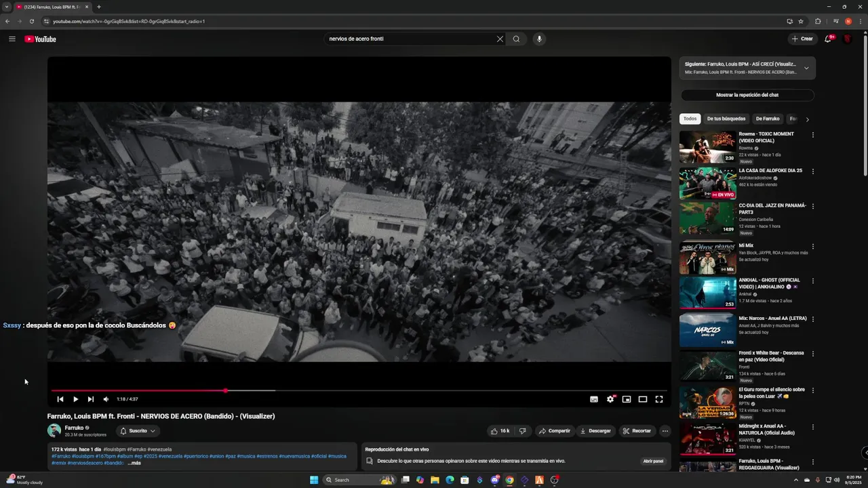
Task: Open File Explorer from taskbar
Action: coord(435,480)
